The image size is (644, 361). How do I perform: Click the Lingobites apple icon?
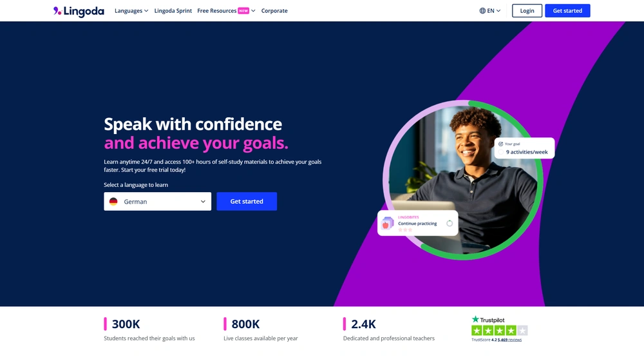tap(387, 223)
